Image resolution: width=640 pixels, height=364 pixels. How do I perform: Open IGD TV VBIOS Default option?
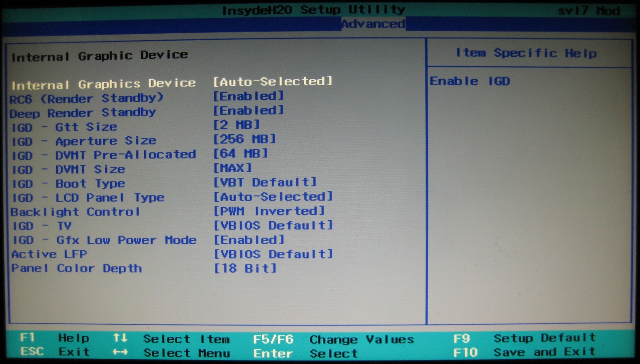coord(273,225)
